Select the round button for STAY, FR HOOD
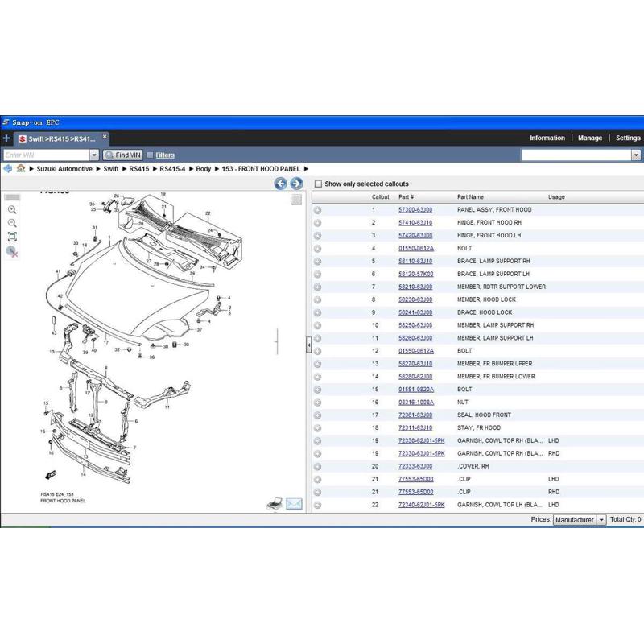Screen dimensions: 644x644 point(317,428)
